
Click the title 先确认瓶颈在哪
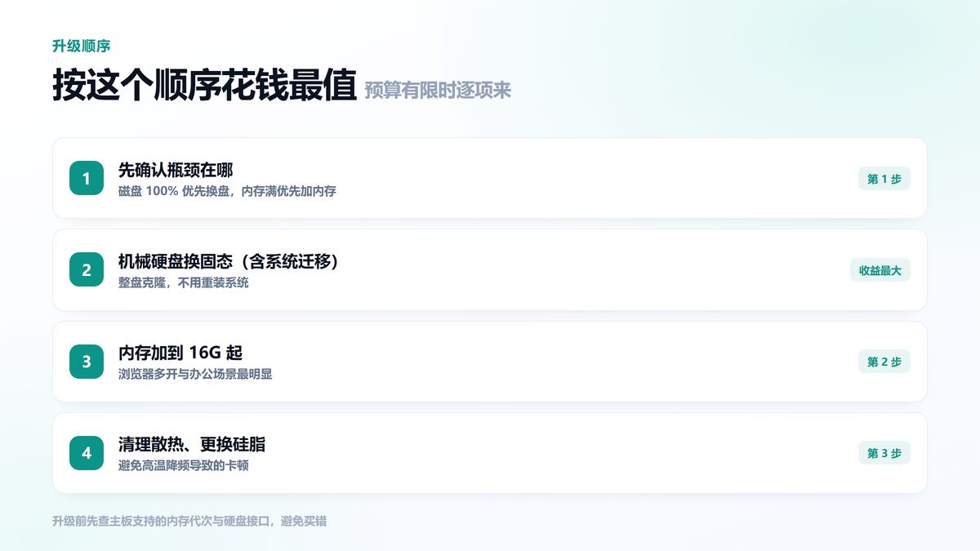pyautogui.click(x=176, y=170)
